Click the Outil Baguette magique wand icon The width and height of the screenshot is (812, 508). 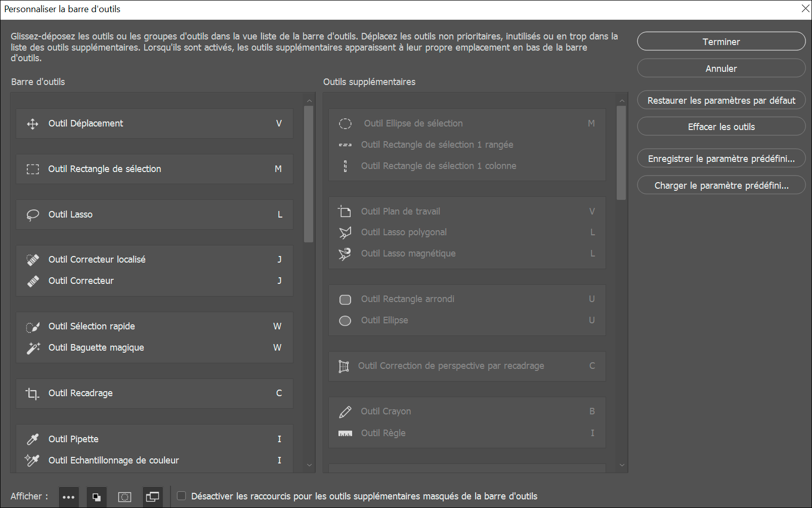[x=33, y=348]
